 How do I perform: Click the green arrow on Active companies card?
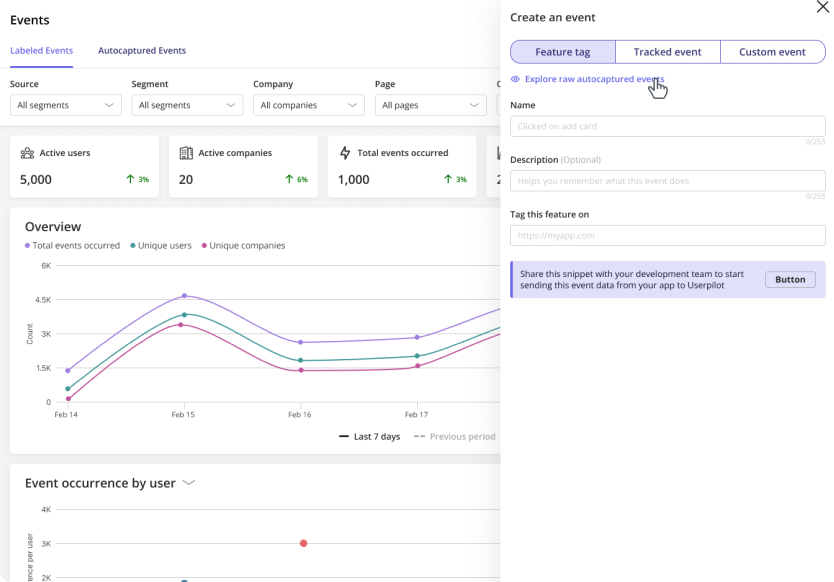tap(289, 180)
